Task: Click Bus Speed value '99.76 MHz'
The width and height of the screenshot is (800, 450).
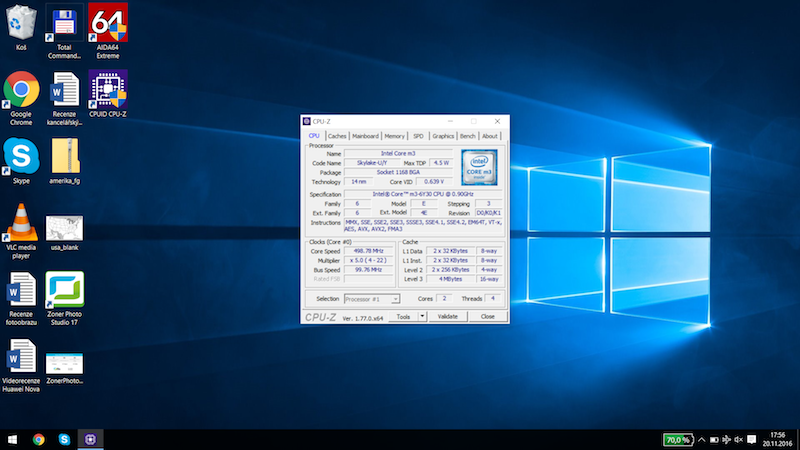Action: (x=368, y=269)
